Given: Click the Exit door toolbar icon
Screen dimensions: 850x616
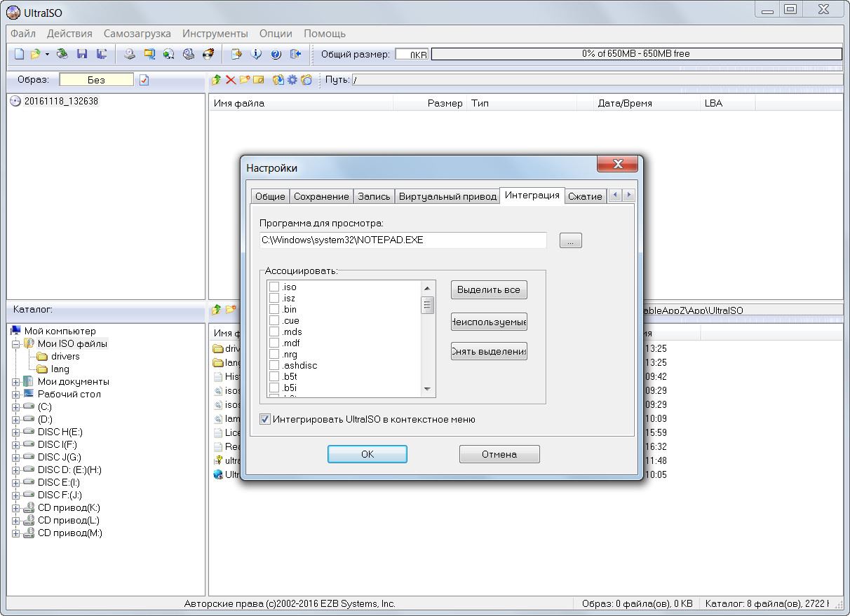Looking at the screenshot, I should (x=295, y=54).
